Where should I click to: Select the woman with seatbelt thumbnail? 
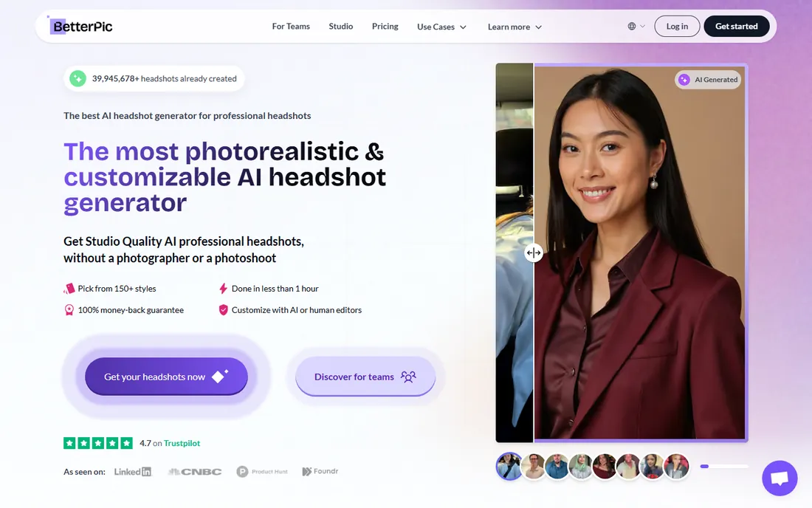[509, 467]
